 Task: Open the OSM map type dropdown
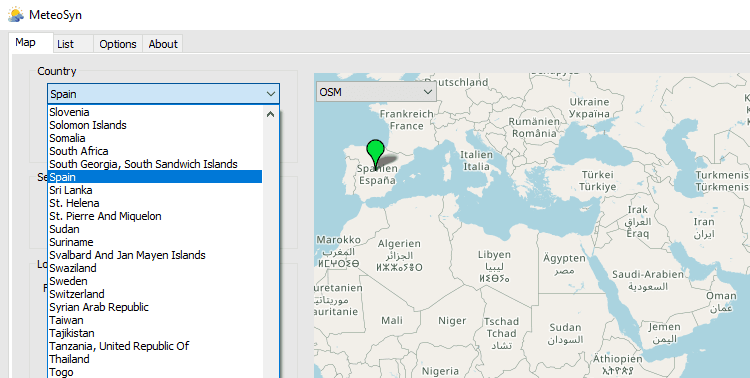[x=376, y=92]
